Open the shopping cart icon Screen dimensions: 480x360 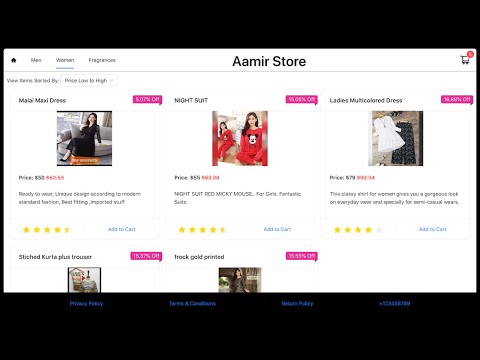pyautogui.click(x=465, y=60)
